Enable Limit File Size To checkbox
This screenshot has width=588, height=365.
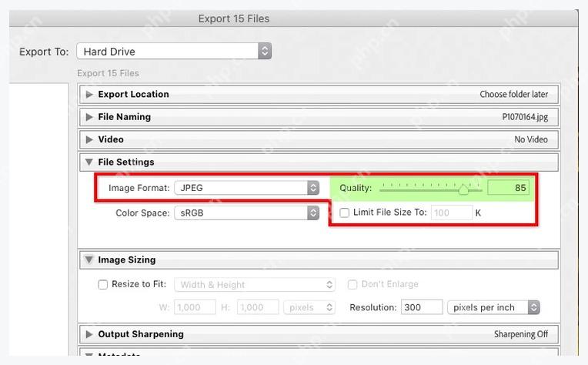point(344,213)
